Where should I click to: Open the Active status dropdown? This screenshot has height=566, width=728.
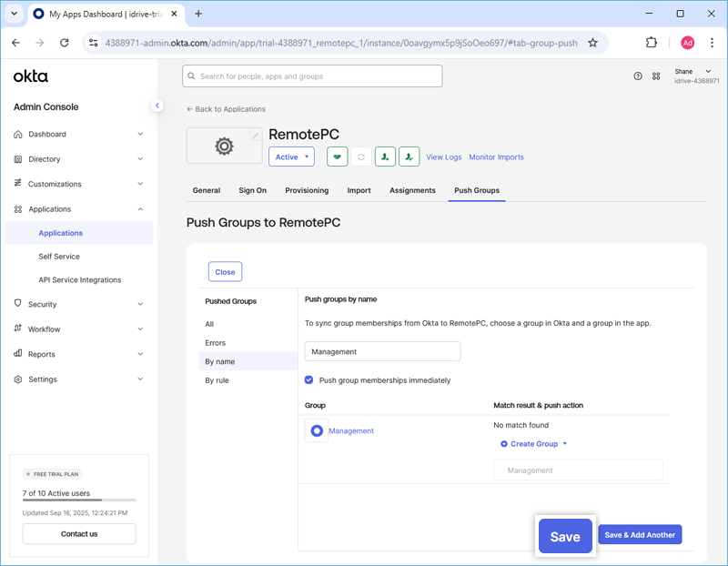point(291,157)
